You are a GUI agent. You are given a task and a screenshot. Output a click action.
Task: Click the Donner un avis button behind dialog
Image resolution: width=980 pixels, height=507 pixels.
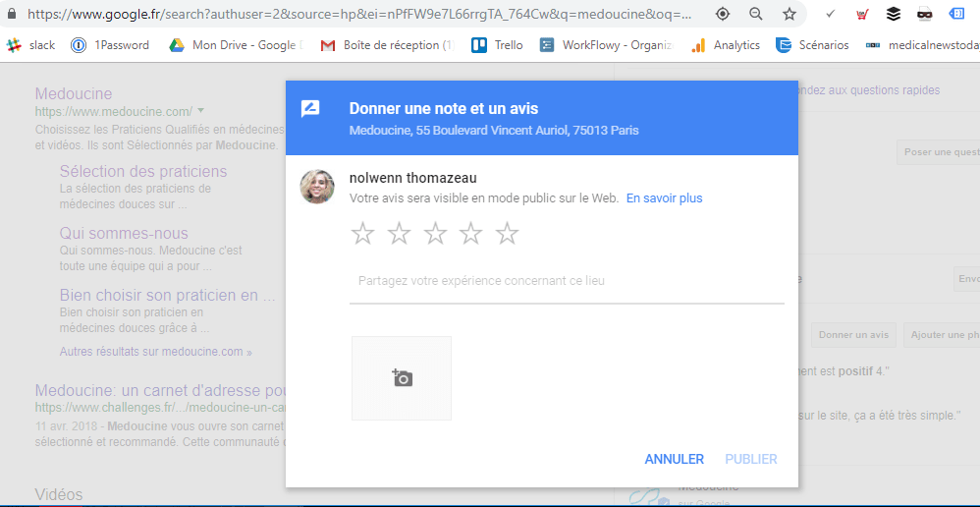853,335
